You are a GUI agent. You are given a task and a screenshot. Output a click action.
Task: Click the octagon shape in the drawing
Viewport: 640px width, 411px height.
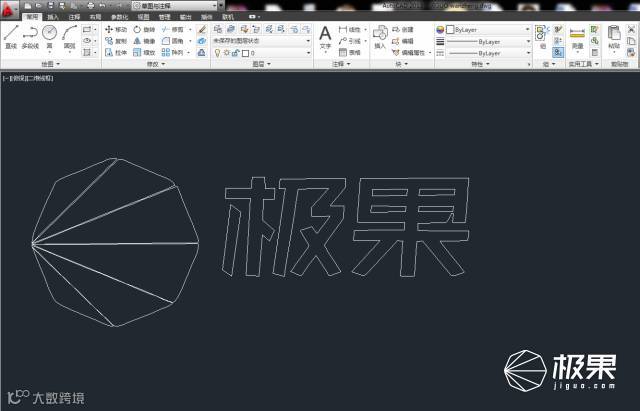(115, 242)
